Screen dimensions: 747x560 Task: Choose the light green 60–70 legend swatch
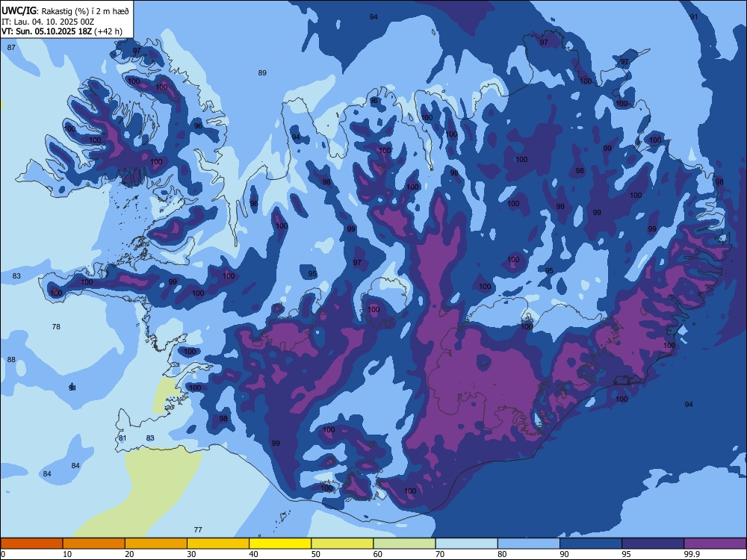(x=404, y=544)
